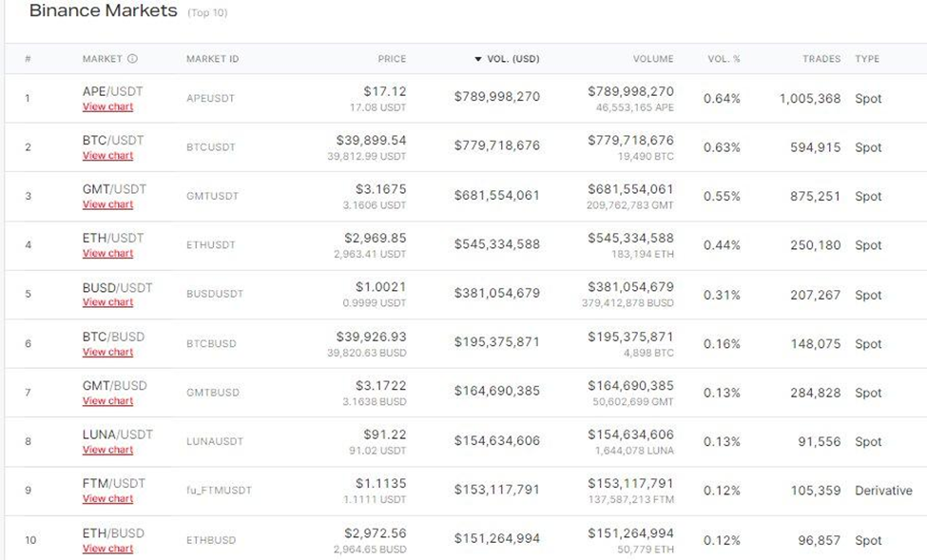Open View chart for FTM/USDT
The width and height of the screenshot is (927, 560).
coord(107,499)
